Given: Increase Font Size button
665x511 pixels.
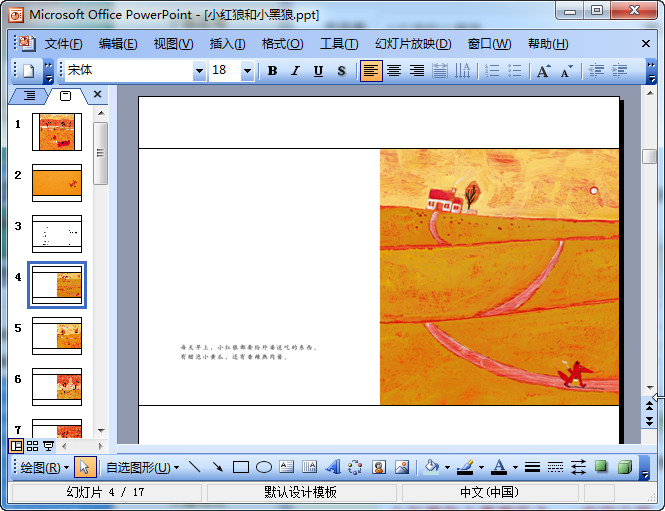Looking at the screenshot, I should [544, 71].
